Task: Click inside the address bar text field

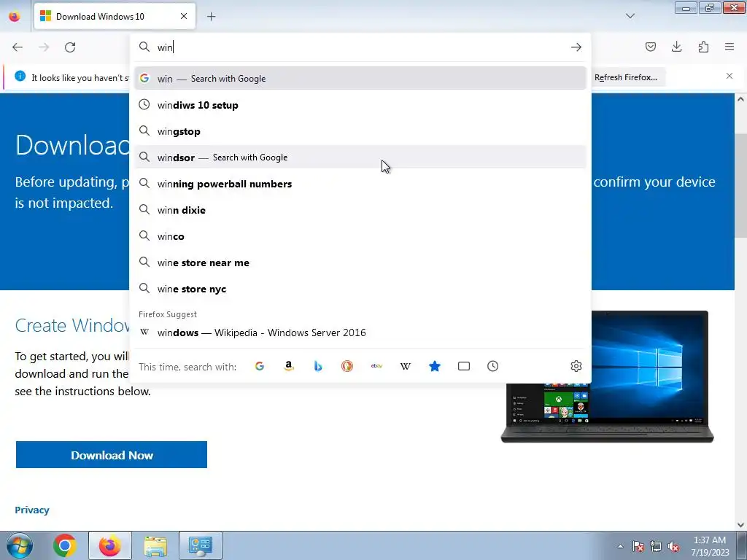Action: click(360, 47)
